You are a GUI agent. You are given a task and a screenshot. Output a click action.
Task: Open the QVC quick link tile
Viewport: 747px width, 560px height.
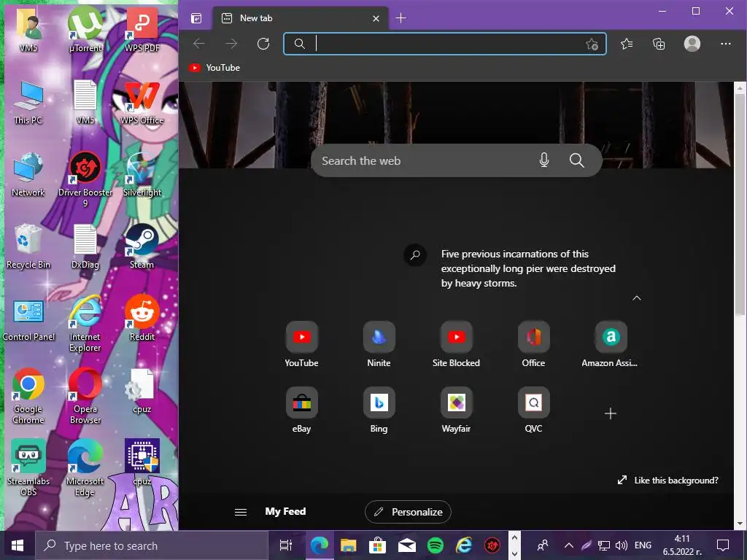click(x=533, y=410)
